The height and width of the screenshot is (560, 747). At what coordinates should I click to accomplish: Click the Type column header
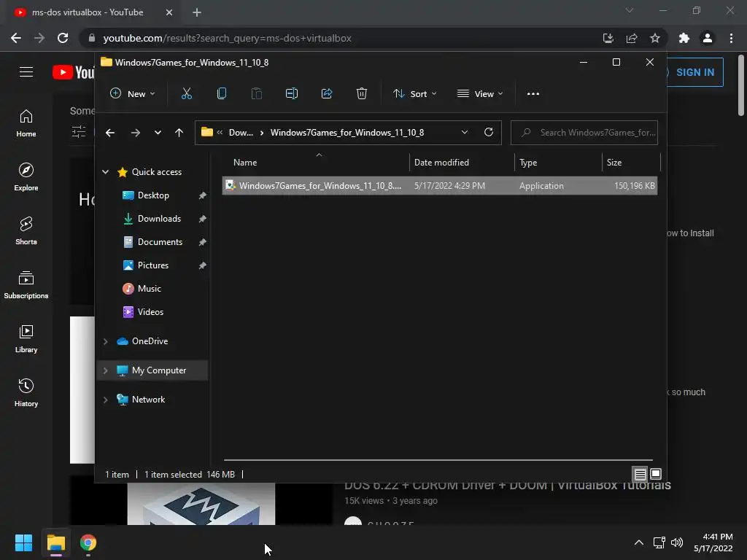[558, 163]
